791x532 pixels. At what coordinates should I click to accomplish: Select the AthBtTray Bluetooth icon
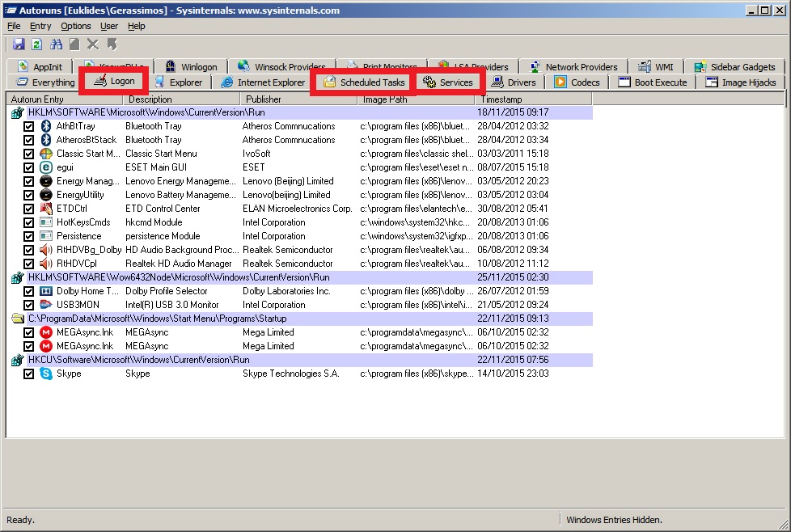pos(46,126)
